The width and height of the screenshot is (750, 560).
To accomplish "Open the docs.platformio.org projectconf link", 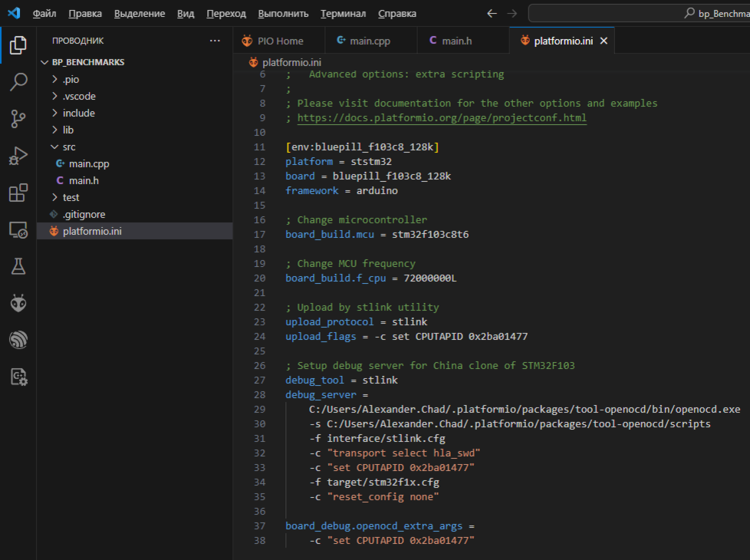I will click(x=442, y=117).
